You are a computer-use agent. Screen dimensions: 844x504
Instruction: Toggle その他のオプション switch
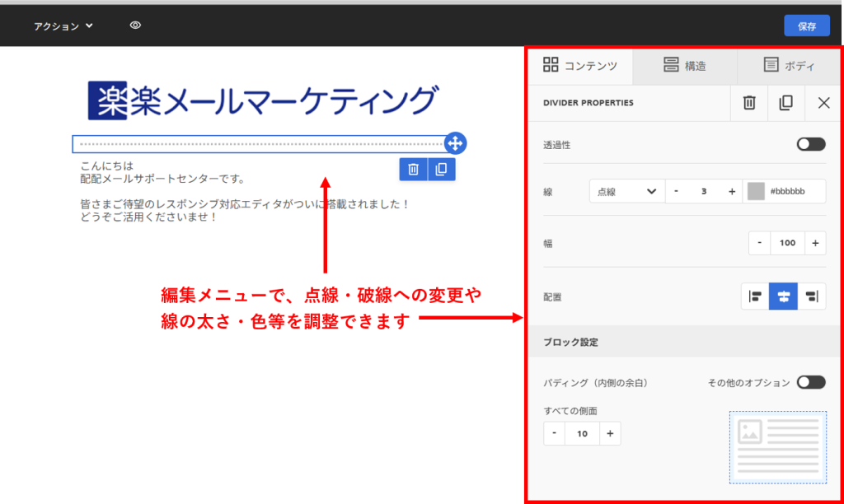click(x=811, y=382)
